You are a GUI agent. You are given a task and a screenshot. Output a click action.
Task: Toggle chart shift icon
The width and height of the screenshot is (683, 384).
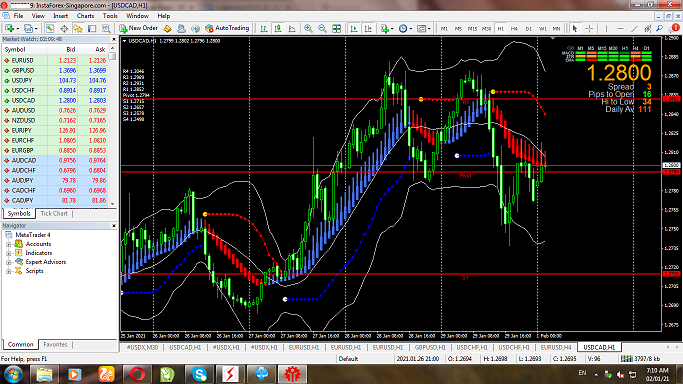click(368, 28)
